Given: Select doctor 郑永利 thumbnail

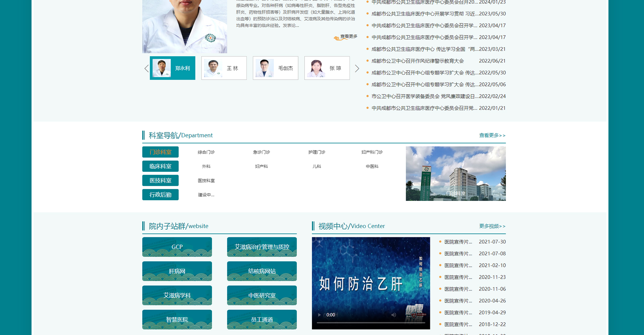Looking at the screenshot, I should [x=172, y=68].
